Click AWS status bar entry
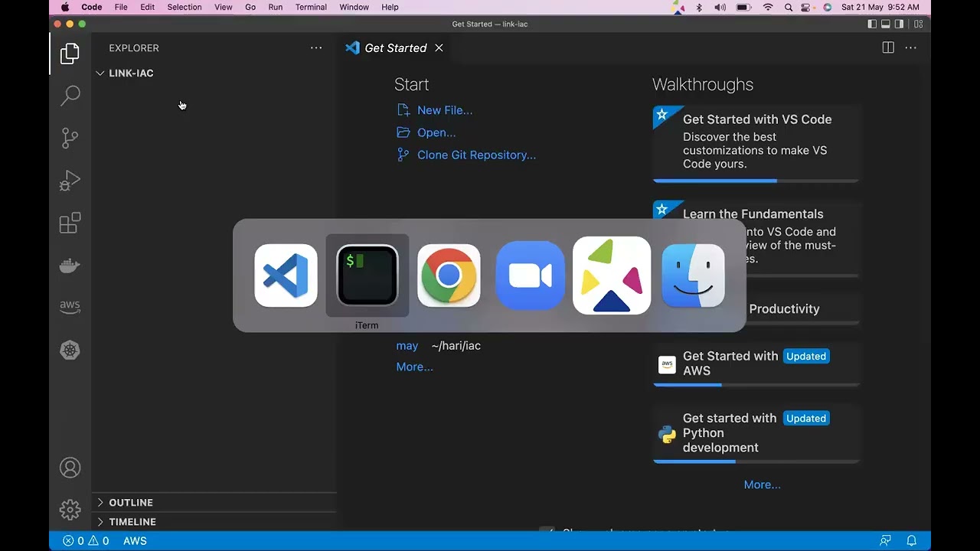 (x=135, y=540)
